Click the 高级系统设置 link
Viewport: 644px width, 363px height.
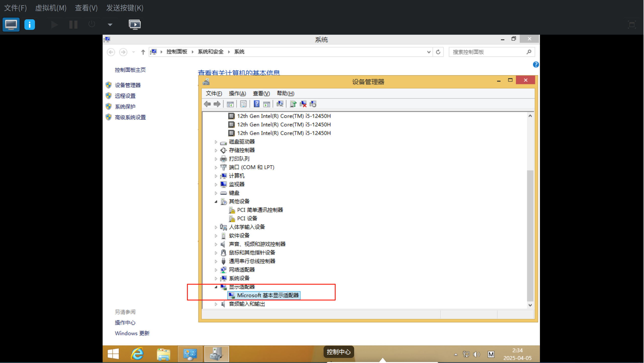pyautogui.click(x=130, y=117)
